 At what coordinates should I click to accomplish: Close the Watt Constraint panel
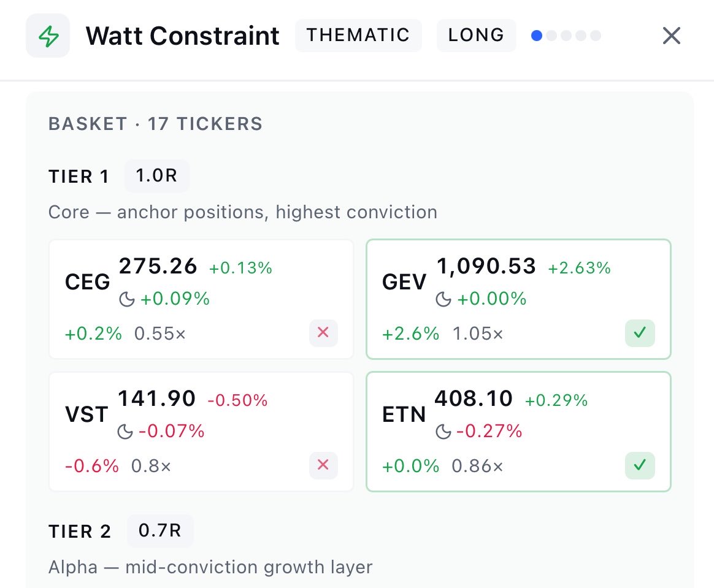(x=671, y=36)
